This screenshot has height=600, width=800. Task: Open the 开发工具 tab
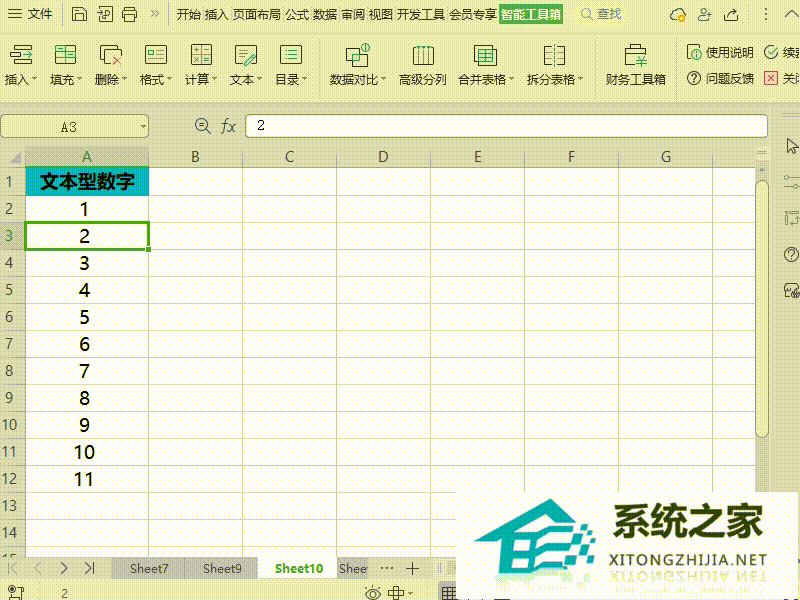click(x=420, y=14)
